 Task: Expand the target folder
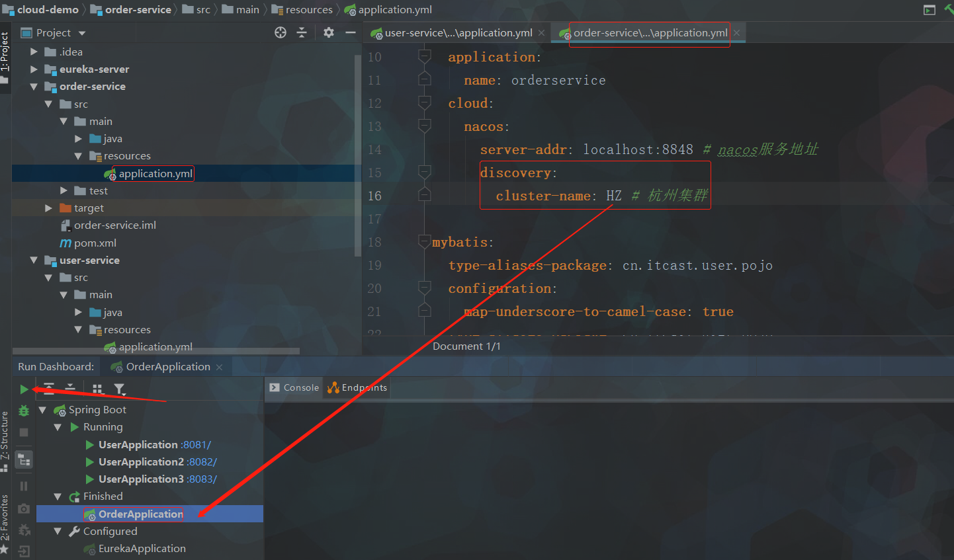pos(48,208)
